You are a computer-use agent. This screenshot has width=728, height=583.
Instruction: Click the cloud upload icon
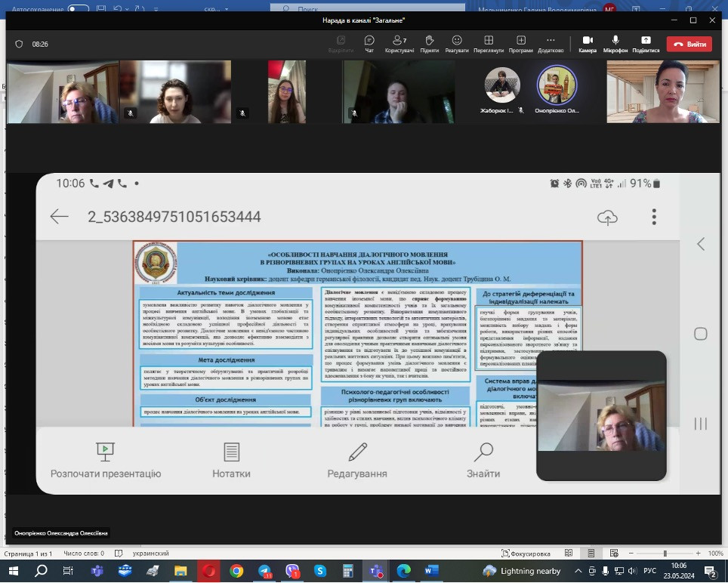click(x=607, y=217)
